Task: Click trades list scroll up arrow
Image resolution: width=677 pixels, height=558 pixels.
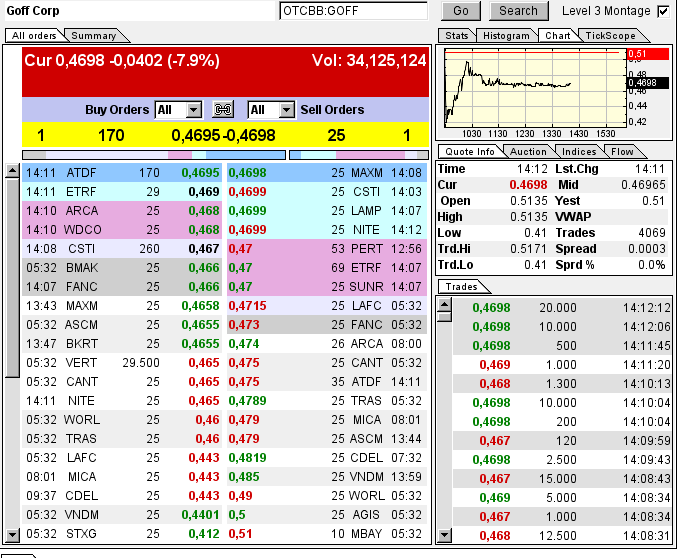Action: (x=444, y=305)
